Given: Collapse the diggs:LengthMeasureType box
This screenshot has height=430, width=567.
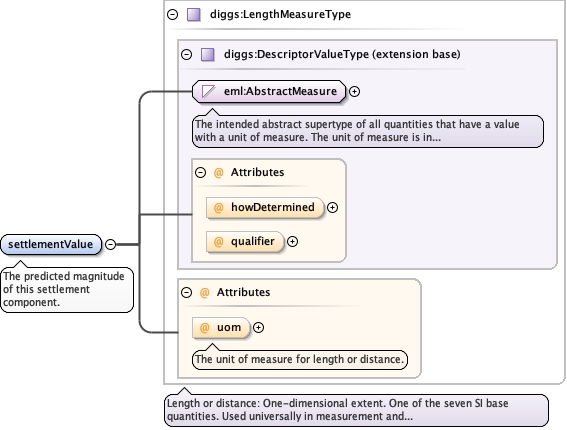Looking at the screenshot, I should [173, 14].
